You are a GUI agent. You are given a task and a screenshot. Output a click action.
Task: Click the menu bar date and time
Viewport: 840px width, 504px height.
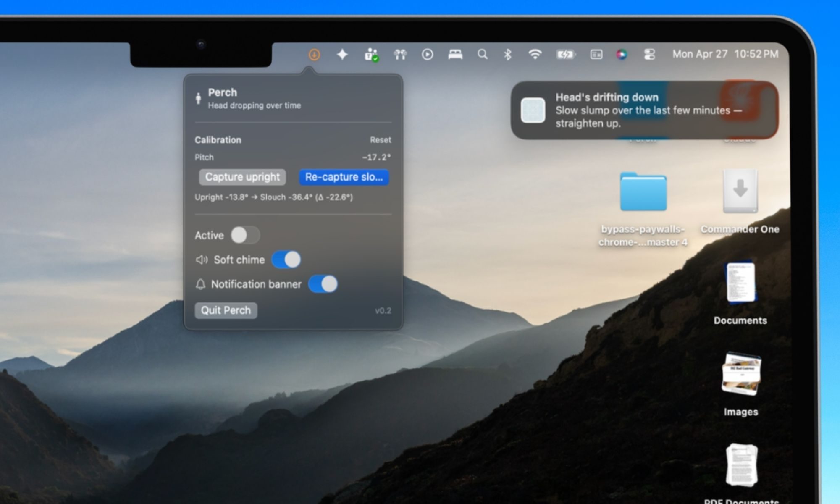pyautogui.click(x=725, y=54)
